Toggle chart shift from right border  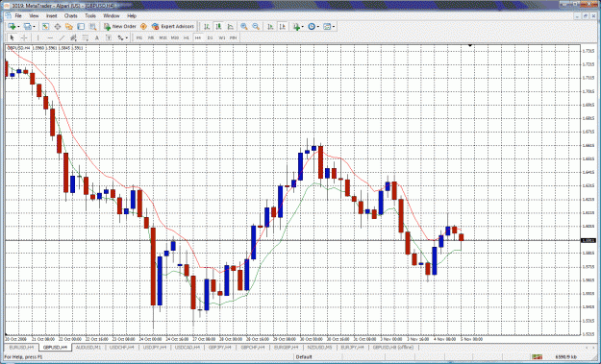pos(283,26)
